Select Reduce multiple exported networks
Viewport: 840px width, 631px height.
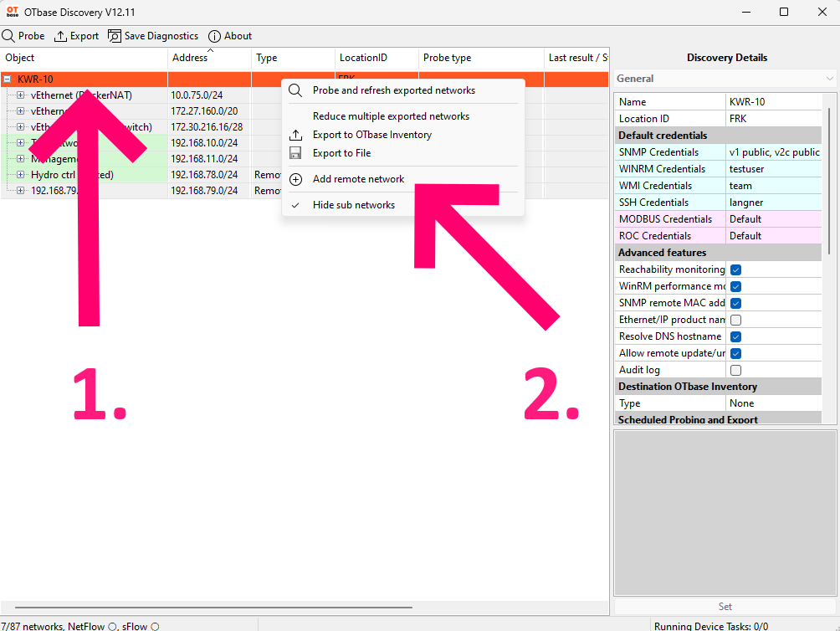403,116
